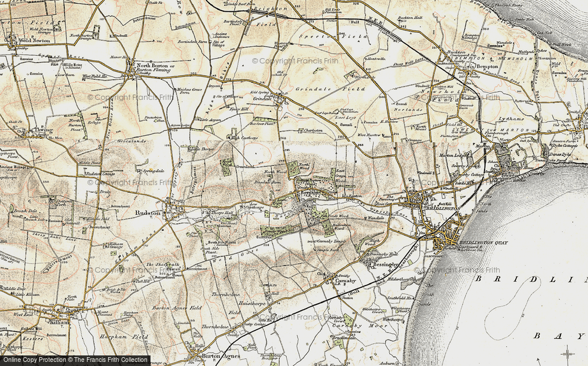Click the Little Kilham label
Viewport: 588px width, 366px height.
[x=28, y=295]
